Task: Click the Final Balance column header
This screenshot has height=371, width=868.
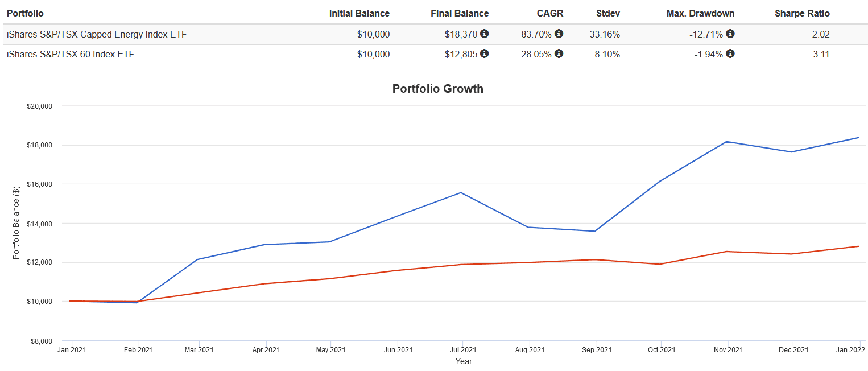Action: (460, 13)
